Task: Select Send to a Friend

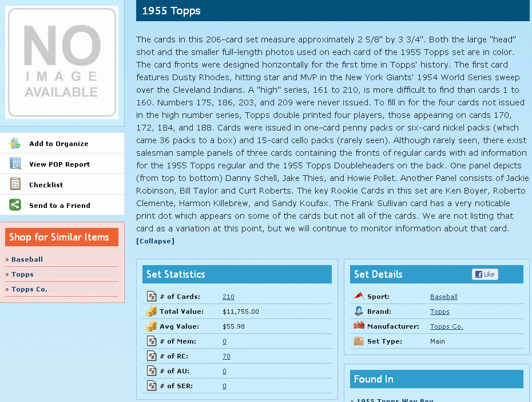Action: point(59,206)
